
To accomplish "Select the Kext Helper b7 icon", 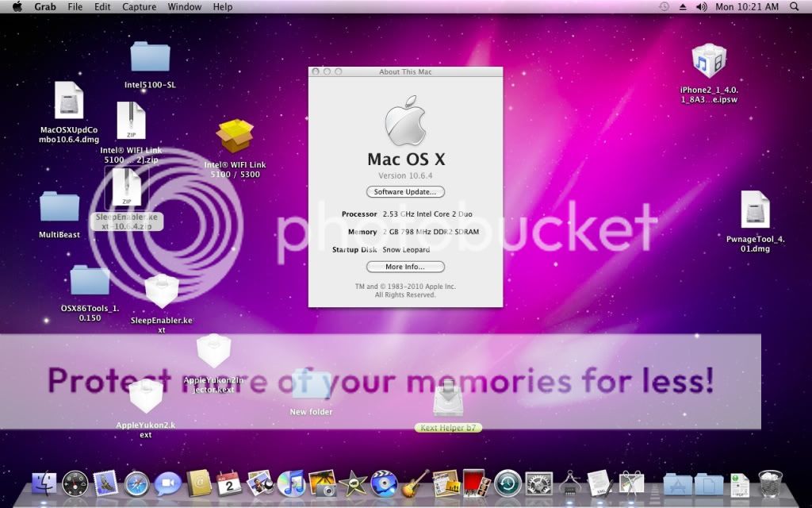I will click(448, 401).
